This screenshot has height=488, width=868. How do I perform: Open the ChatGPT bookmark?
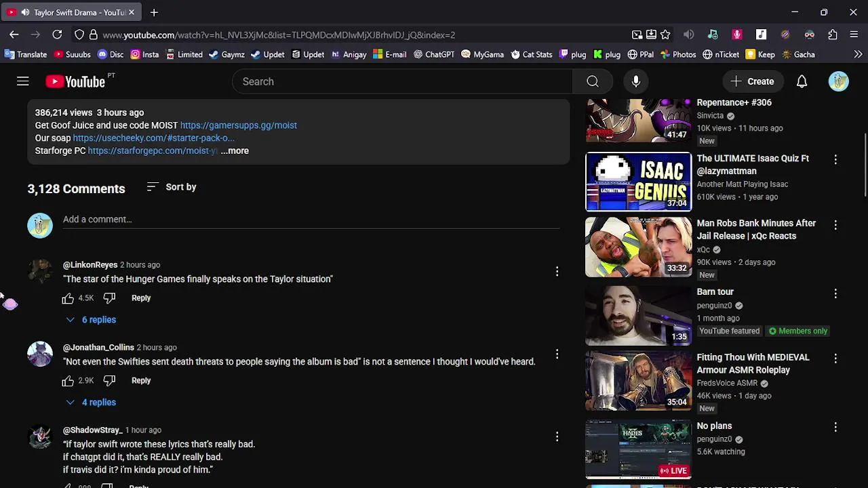pos(434,54)
